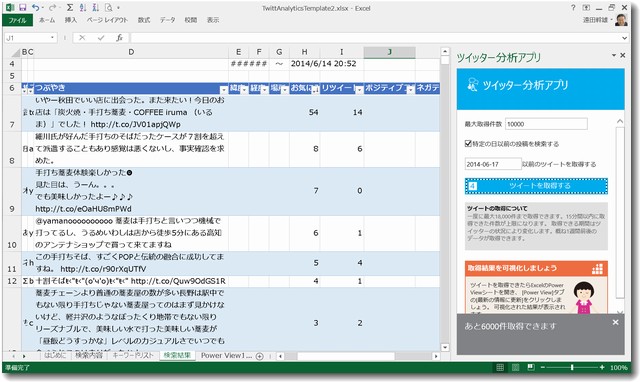Click next sheet navigation arrow
The height and width of the screenshot is (382, 640).
24,356
